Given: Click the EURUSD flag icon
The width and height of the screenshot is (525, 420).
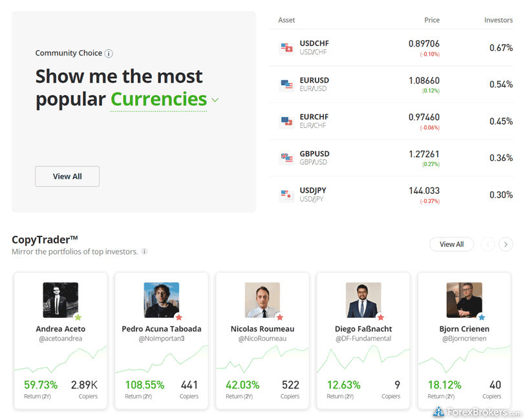Looking at the screenshot, I should pos(286,85).
